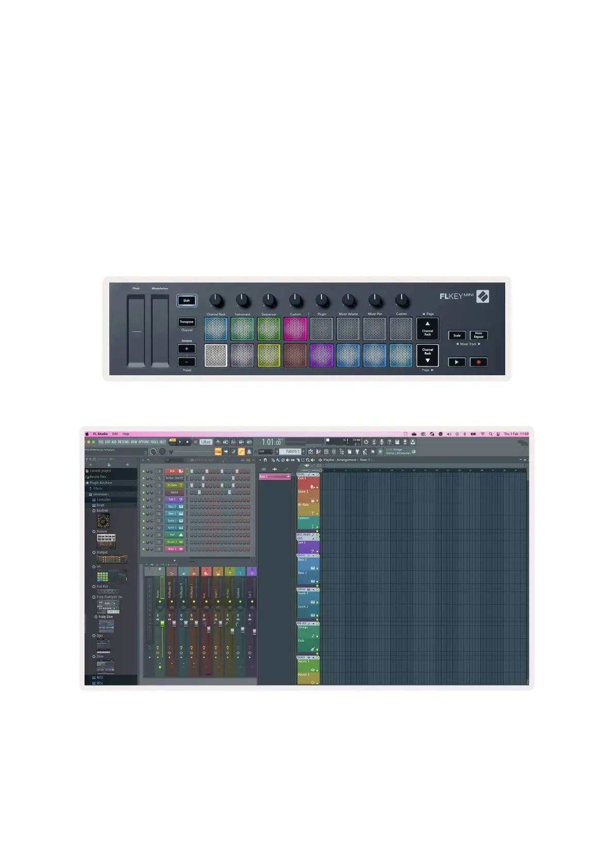Click the Wi-Fi icon in macOS menu bar

click(x=483, y=434)
